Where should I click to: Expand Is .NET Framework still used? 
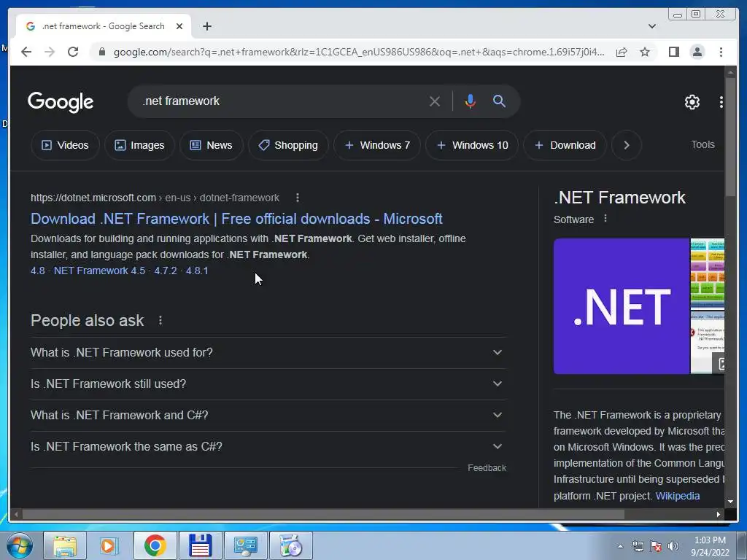268,384
